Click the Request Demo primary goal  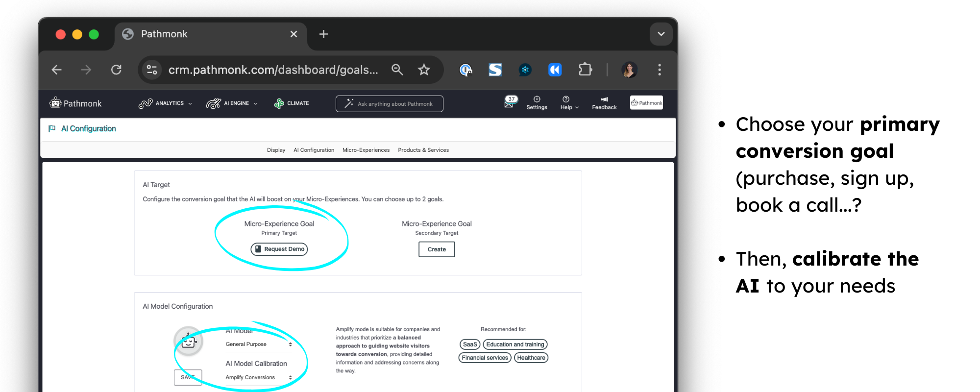click(x=279, y=249)
